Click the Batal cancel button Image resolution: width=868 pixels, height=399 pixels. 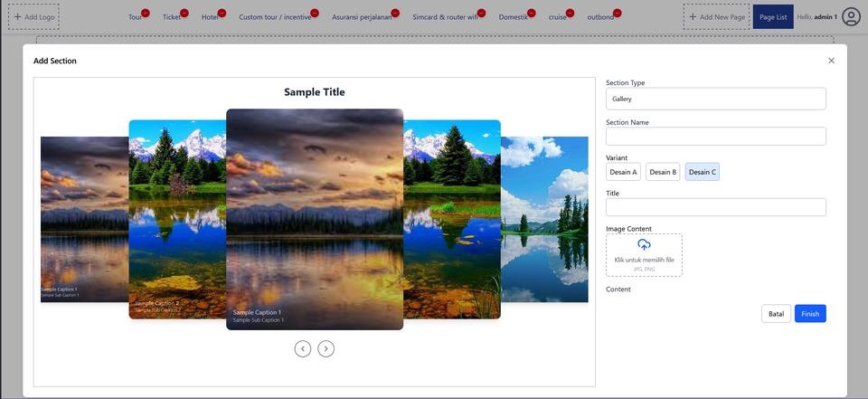776,314
